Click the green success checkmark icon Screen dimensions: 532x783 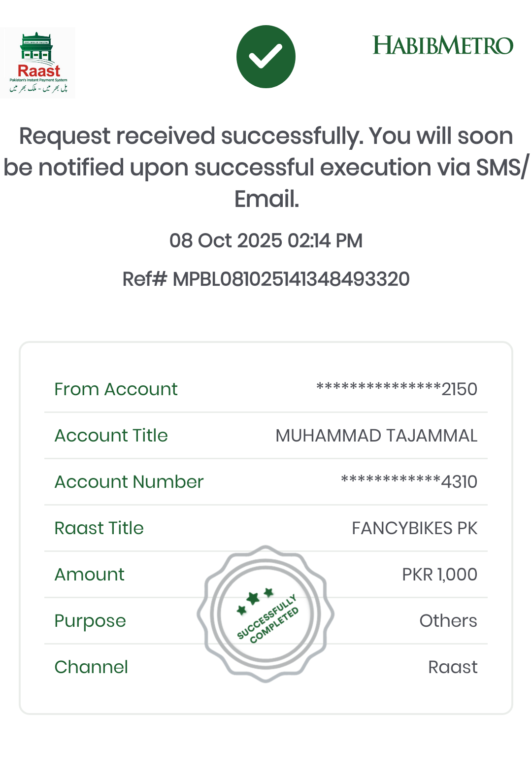click(266, 57)
